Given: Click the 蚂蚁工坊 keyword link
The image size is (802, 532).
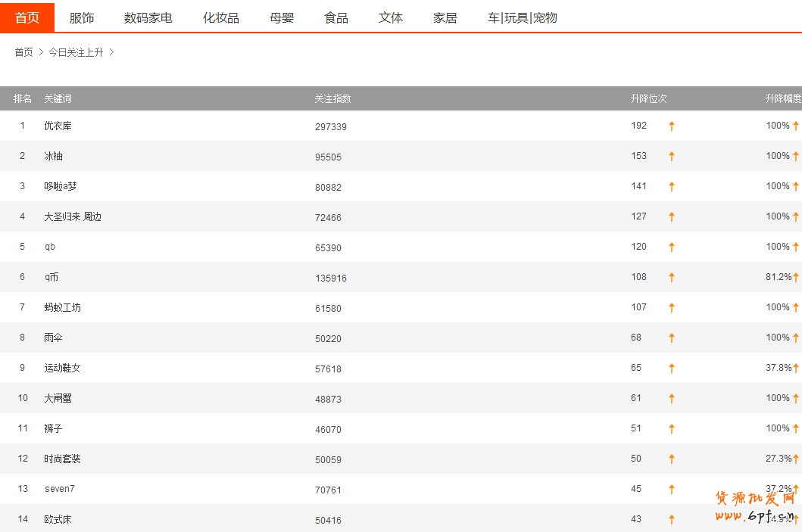Looking at the screenshot, I should click(62, 307).
